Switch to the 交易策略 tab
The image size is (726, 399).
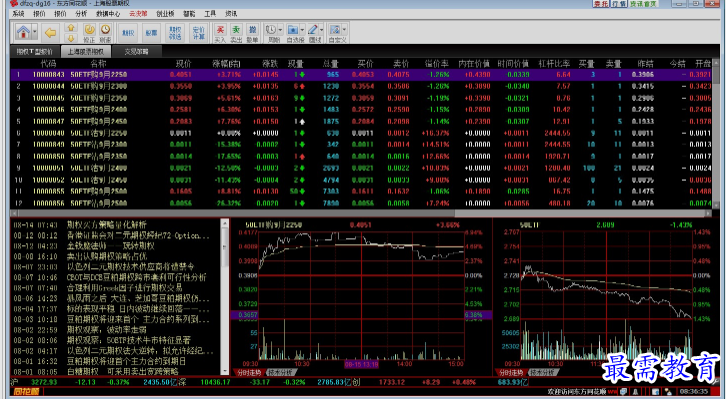coord(137,52)
